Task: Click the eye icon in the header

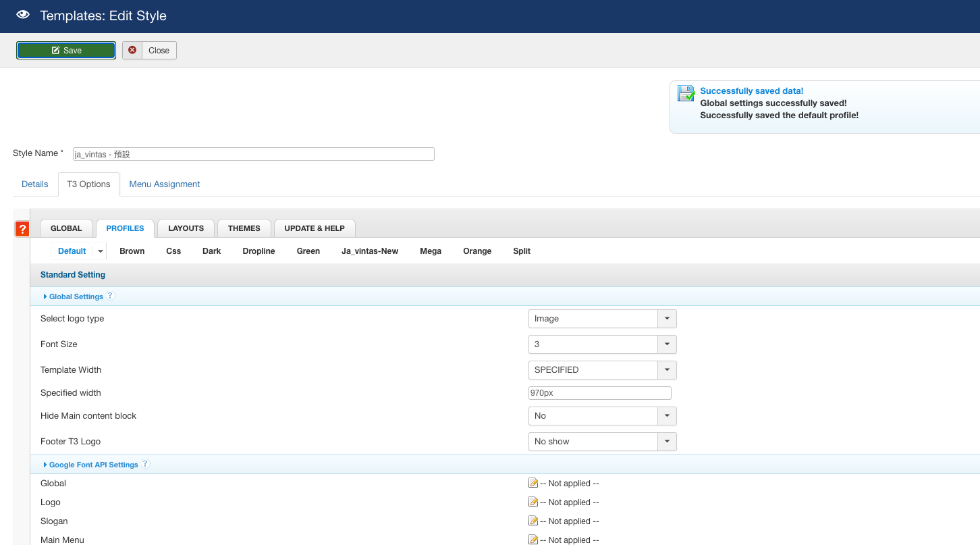Action: pyautogui.click(x=23, y=15)
